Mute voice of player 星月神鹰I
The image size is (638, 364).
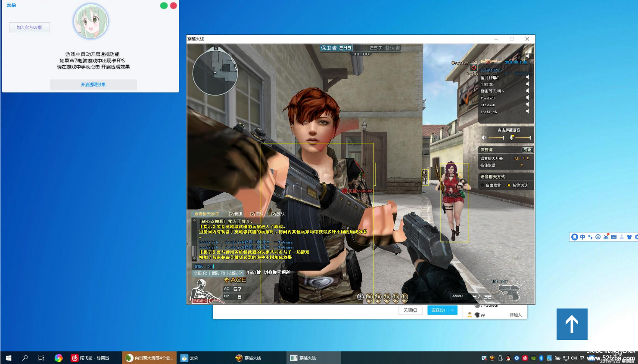click(528, 77)
